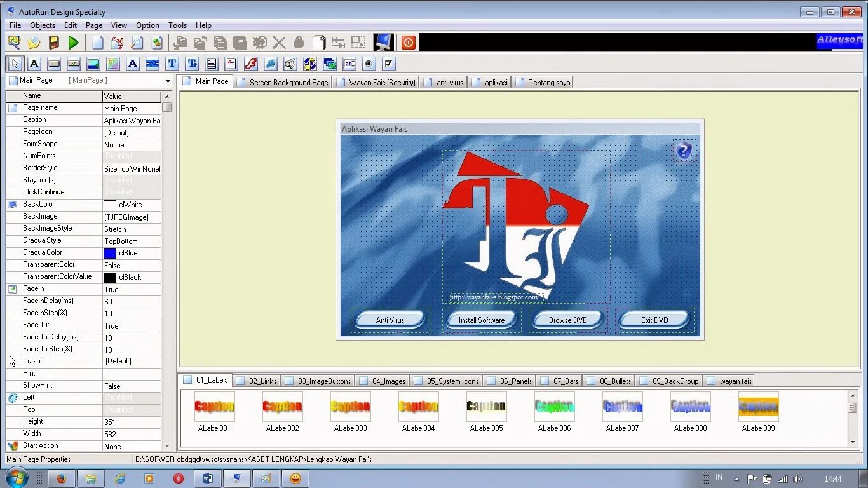
Task: Preview the page with the magnifier page icon
Action: pyautogui.click(x=137, y=43)
